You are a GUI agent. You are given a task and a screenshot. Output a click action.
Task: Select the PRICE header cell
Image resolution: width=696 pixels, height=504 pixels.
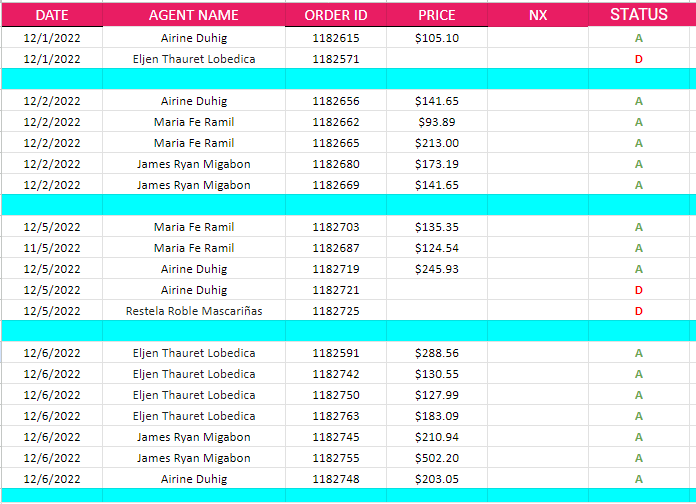pos(436,15)
